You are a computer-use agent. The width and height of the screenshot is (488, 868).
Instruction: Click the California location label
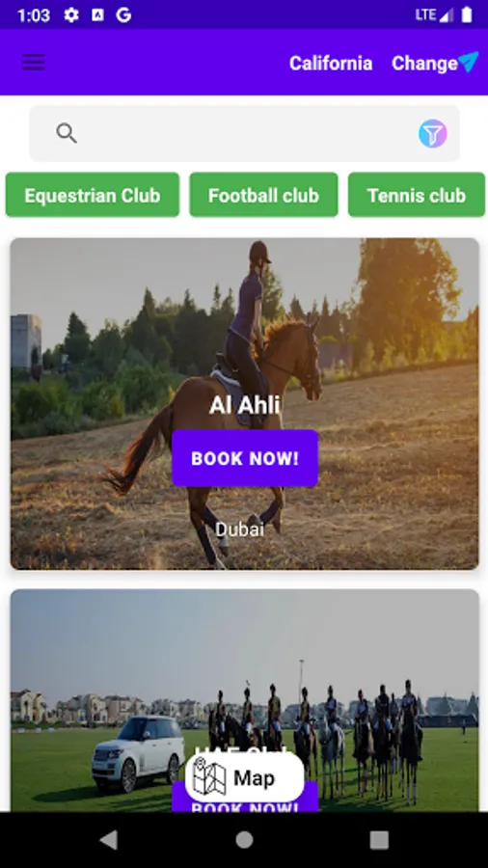point(331,63)
